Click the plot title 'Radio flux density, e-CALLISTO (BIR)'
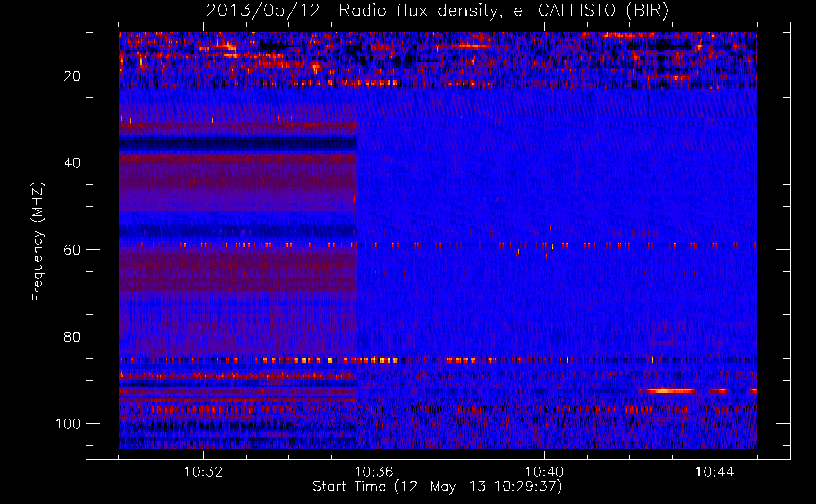The image size is (816, 504). [503, 11]
